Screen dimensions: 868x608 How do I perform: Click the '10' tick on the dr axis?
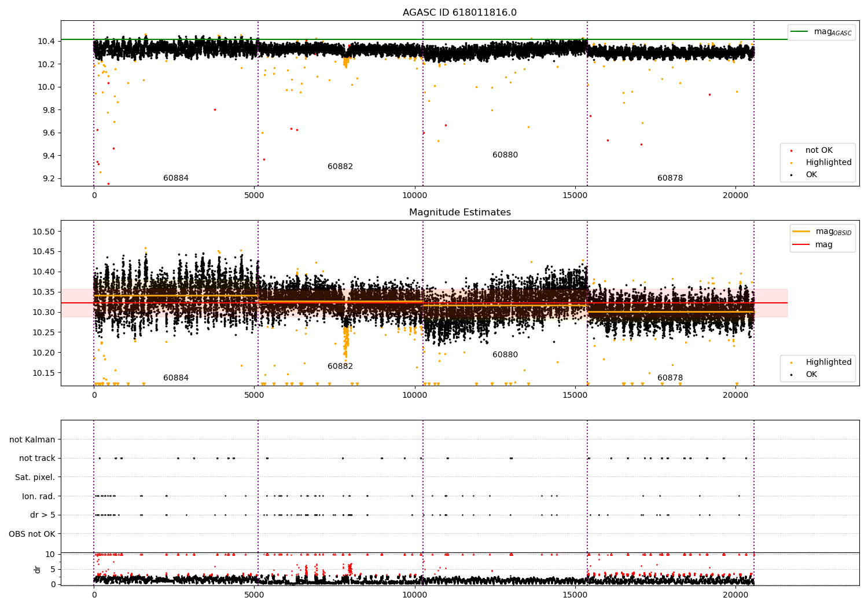pyautogui.click(x=51, y=555)
